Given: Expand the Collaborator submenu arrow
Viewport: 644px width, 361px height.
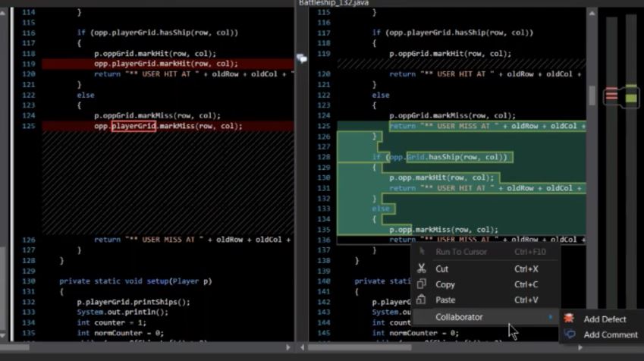Looking at the screenshot, I should pyautogui.click(x=551, y=317).
